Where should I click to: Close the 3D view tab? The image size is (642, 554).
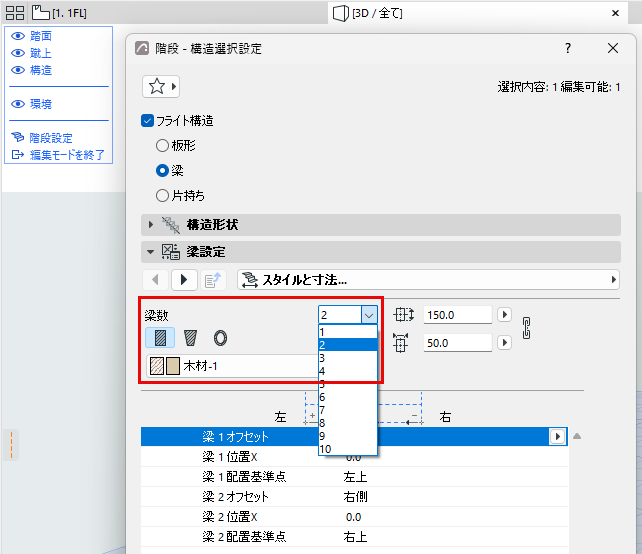tap(615, 13)
